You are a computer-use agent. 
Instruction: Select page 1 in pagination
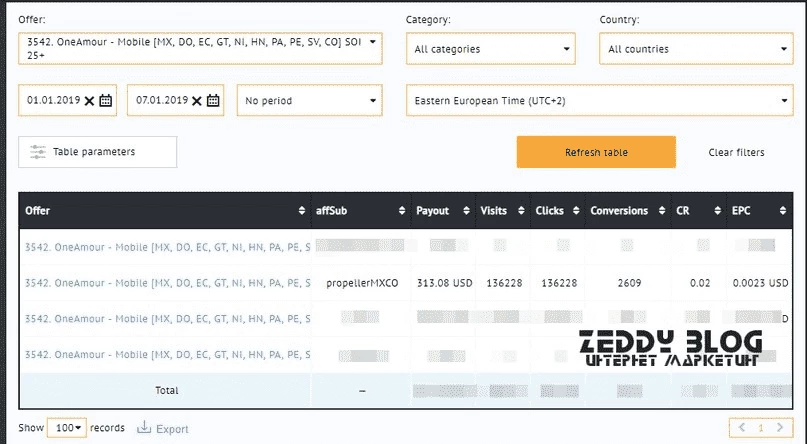coord(761,428)
